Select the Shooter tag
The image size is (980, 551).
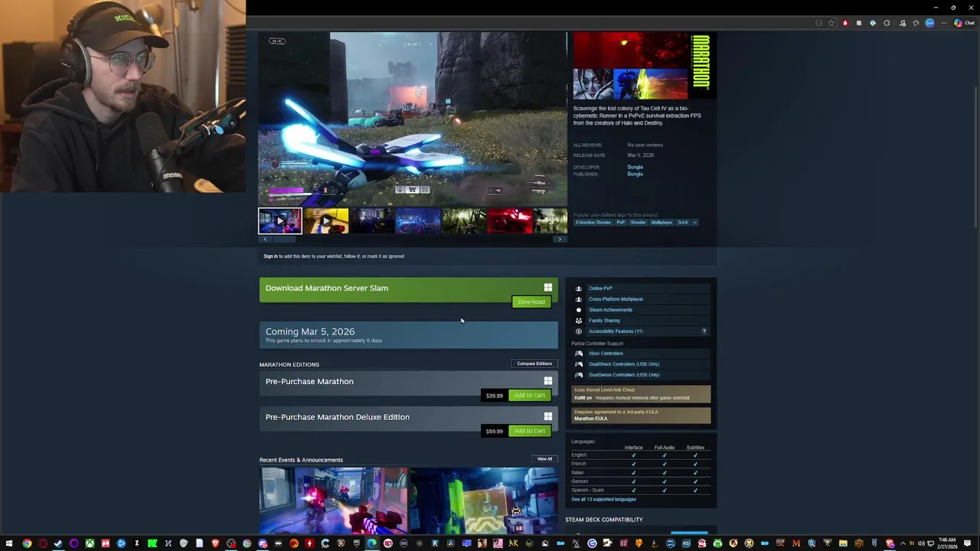point(638,222)
